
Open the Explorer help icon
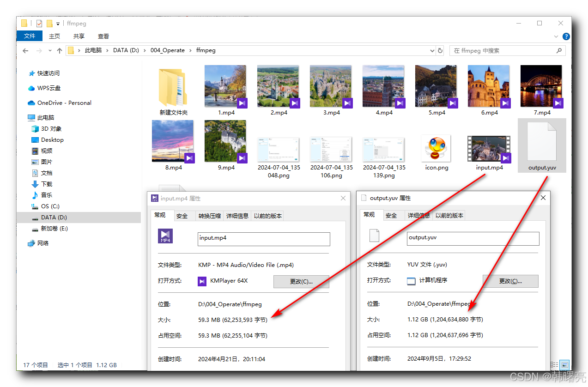click(x=566, y=36)
